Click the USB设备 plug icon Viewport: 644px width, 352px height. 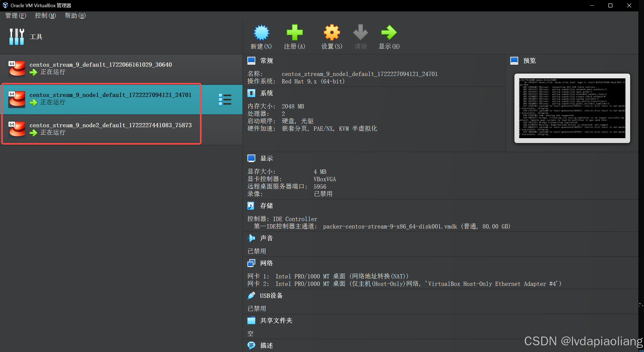coord(251,295)
